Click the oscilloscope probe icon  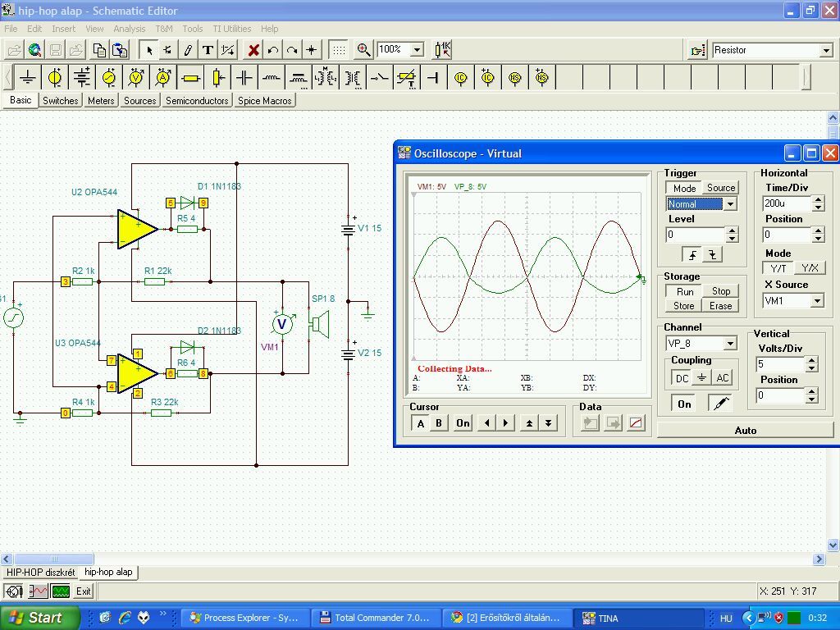[x=721, y=404]
